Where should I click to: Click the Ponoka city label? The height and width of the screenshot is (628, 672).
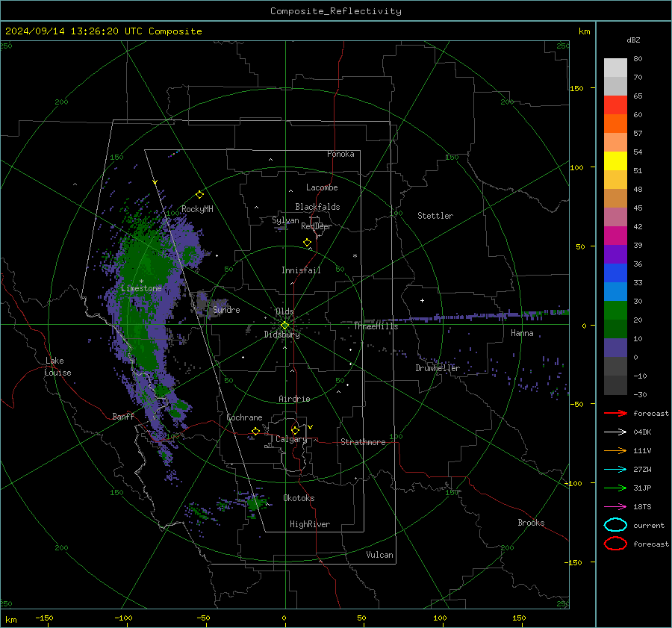(x=340, y=154)
